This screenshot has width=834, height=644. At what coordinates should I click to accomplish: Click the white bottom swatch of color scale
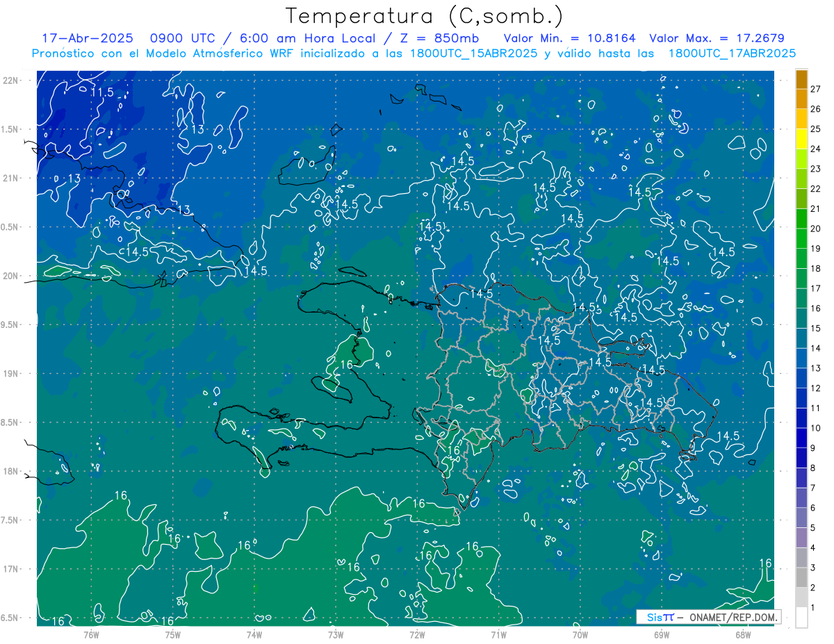(801, 618)
